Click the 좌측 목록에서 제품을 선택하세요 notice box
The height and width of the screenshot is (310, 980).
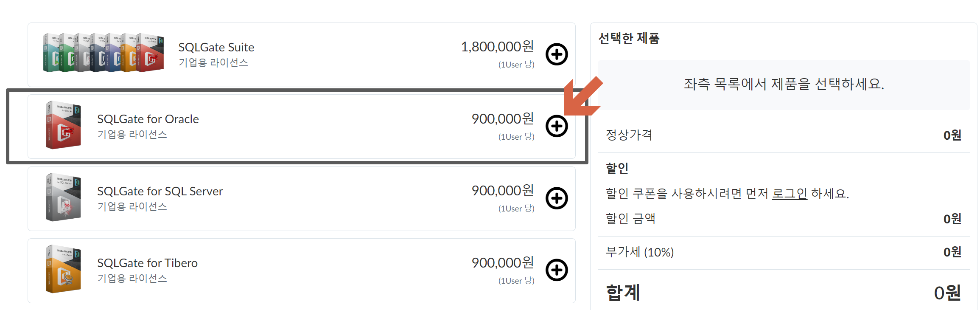tap(784, 85)
